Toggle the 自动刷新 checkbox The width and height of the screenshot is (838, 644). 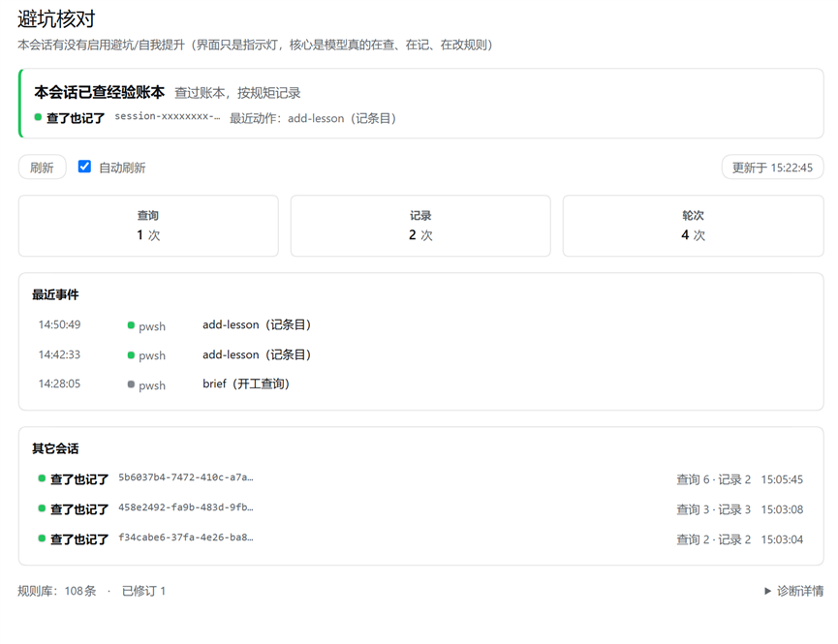[84, 167]
